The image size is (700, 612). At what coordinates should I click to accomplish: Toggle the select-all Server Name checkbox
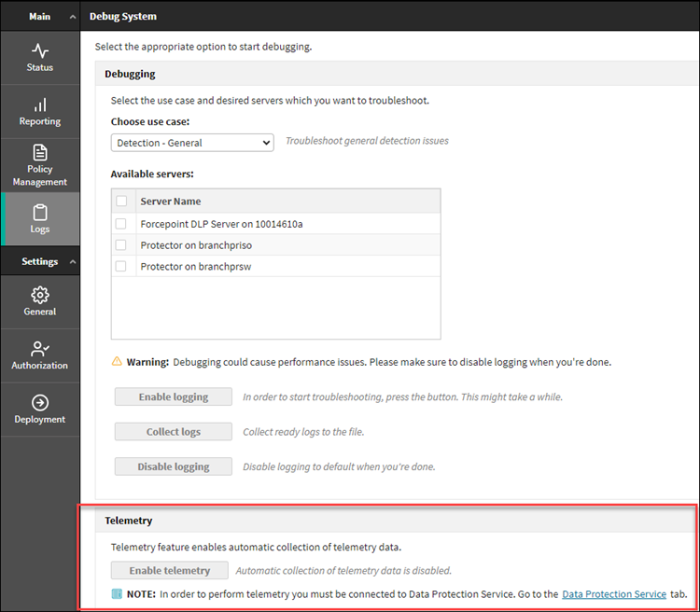[120, 201]
